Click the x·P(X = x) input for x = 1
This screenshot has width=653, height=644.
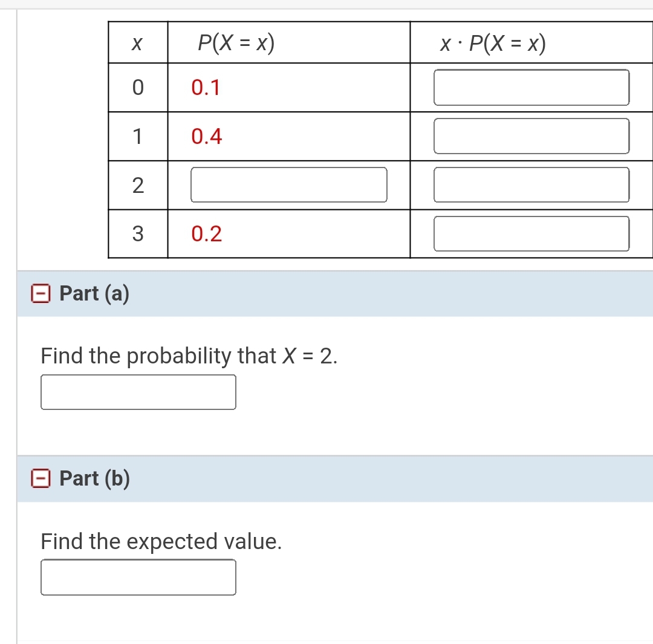point(531,136)
